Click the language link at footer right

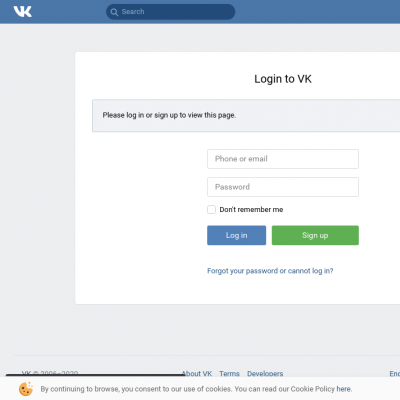(395, 374)
